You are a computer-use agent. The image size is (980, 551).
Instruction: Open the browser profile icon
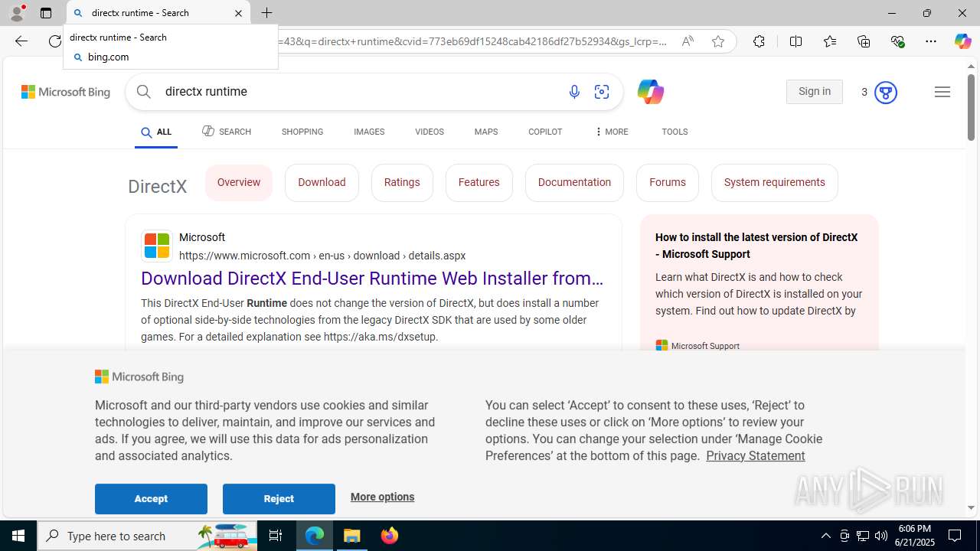17,13
